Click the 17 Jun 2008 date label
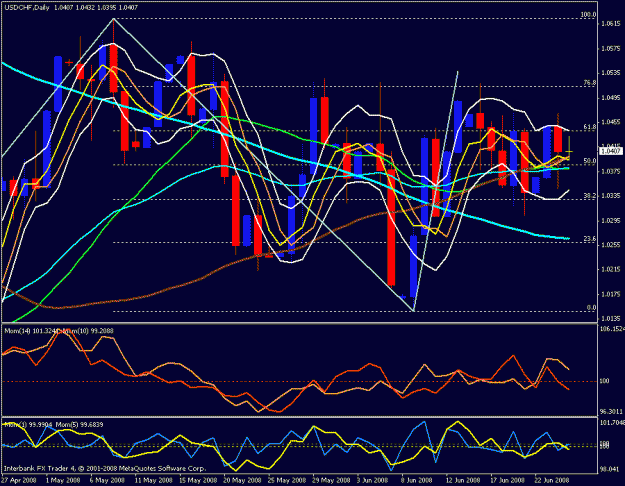625x486 pixels. [507, 480]
